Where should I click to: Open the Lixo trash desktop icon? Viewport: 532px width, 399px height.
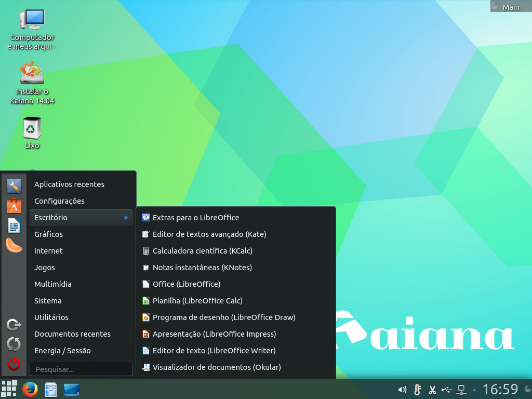coord(32,133)
